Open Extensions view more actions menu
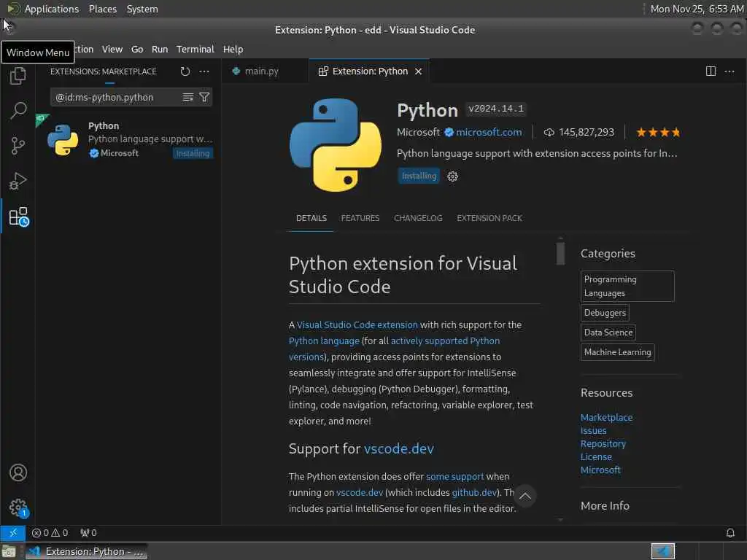Viewport: 747px width, 560px height. pos(204,71)
